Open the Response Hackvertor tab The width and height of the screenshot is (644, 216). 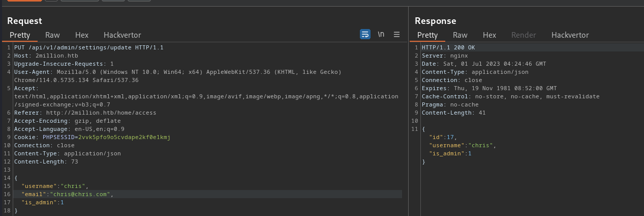(570, 35)
